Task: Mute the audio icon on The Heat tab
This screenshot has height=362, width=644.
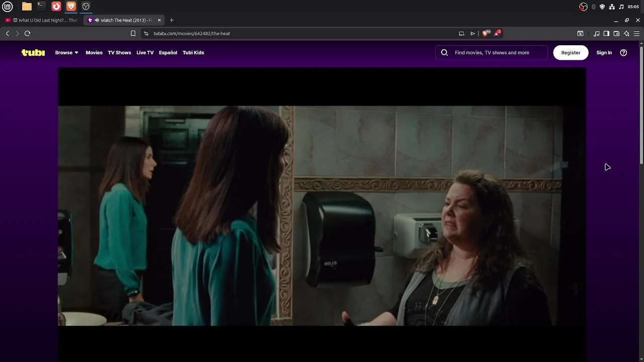Action: tap(97, 20)
